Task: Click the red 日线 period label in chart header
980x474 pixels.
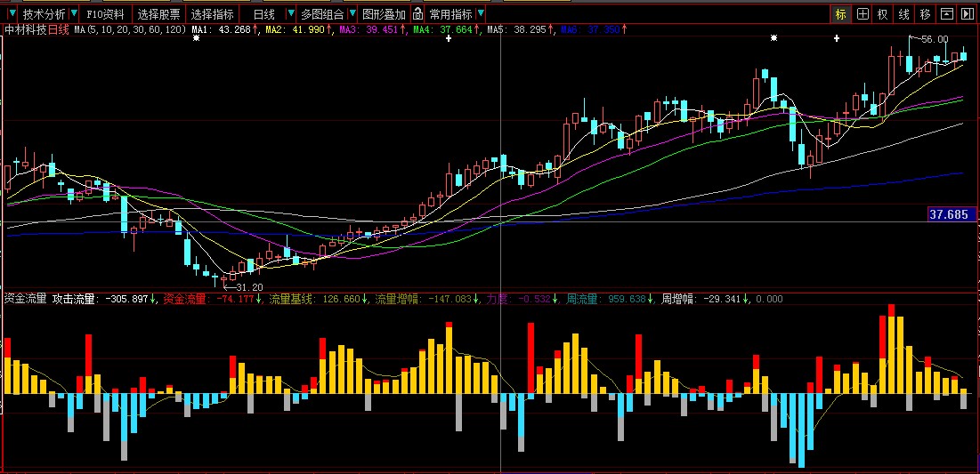Action: point(59,28)
